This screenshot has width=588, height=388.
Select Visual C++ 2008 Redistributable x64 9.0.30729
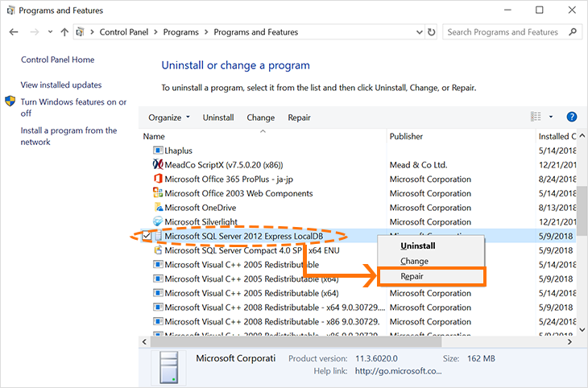pos(275,308)
